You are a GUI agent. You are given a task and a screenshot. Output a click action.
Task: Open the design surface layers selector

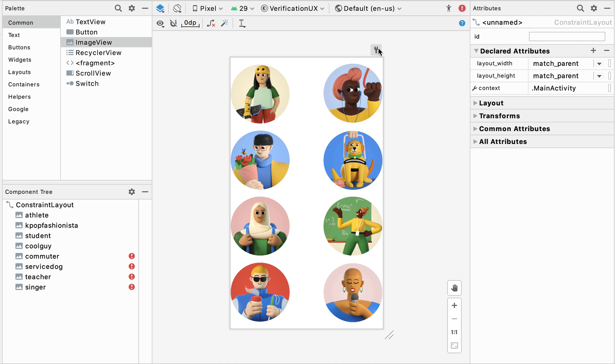pos(160,8)
